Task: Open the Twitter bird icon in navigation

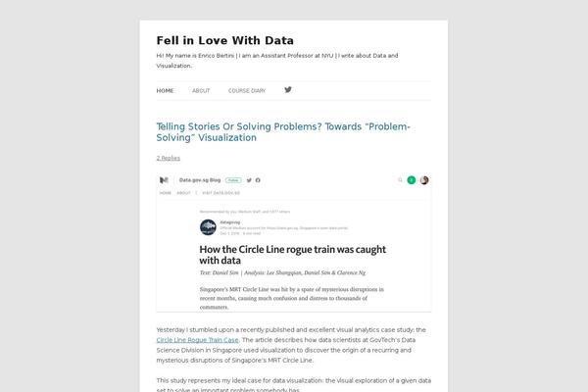Action: click(x=287, y=89)
